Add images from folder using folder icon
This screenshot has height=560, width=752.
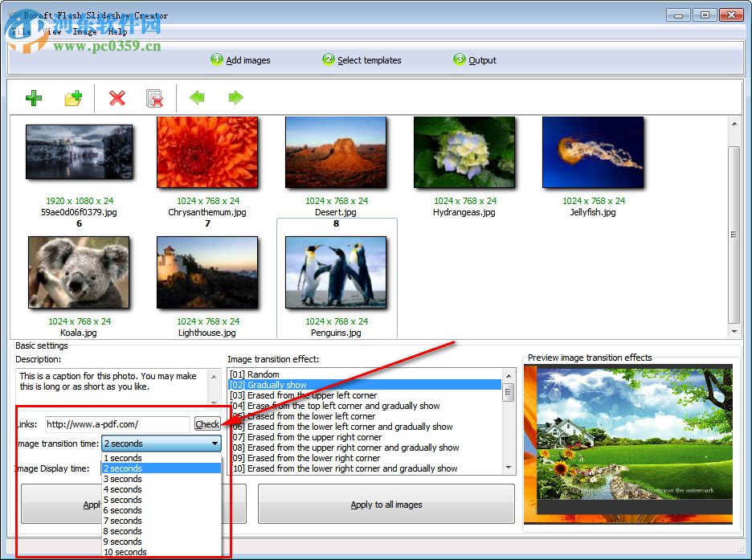tap(74, 98)
